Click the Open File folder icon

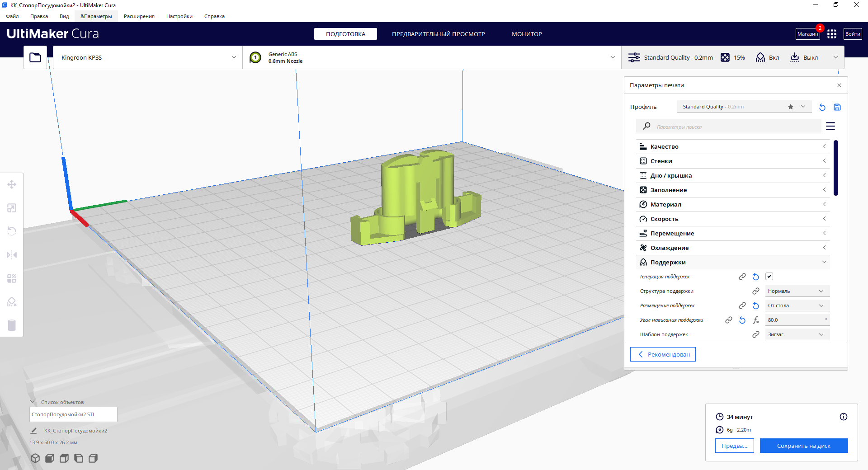click(35, 57)
